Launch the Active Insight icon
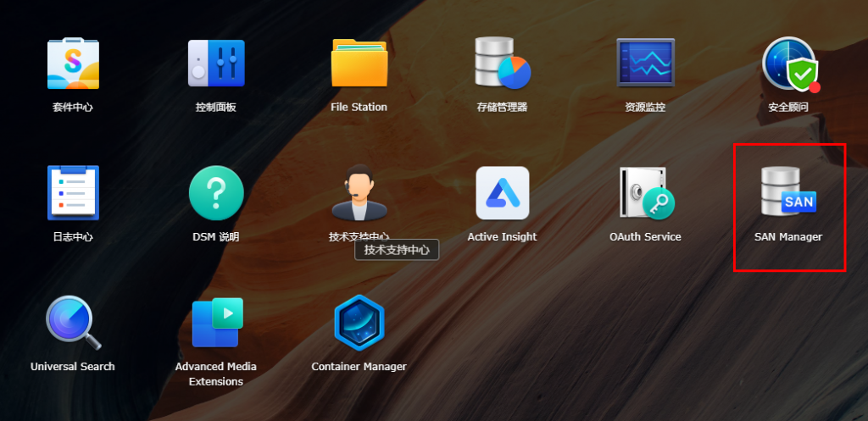 click(502, 193)
